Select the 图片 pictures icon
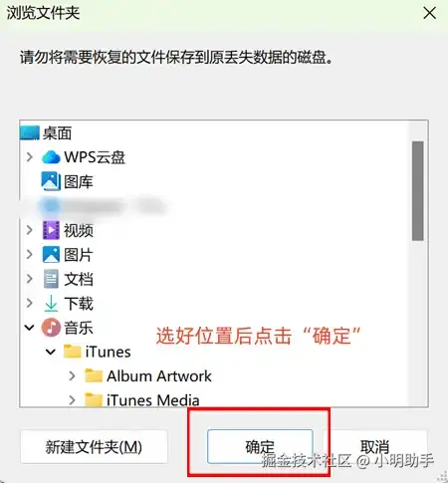This screenshot has height=483, width=448. 51,255
